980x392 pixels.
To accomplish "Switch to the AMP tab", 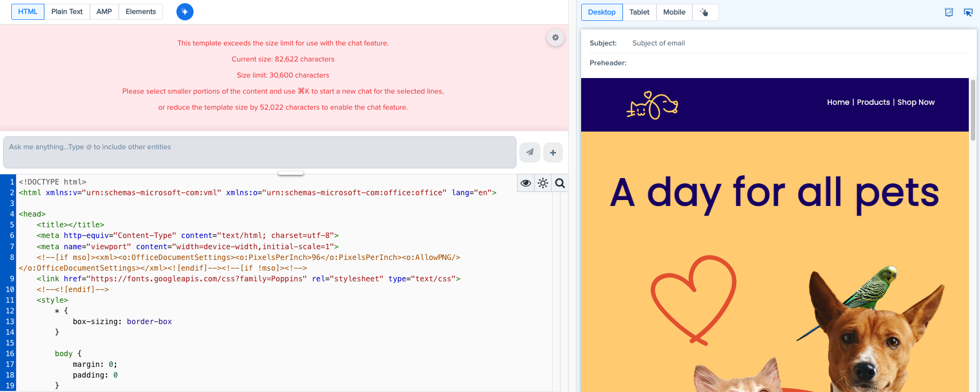I will pos(104,12).
